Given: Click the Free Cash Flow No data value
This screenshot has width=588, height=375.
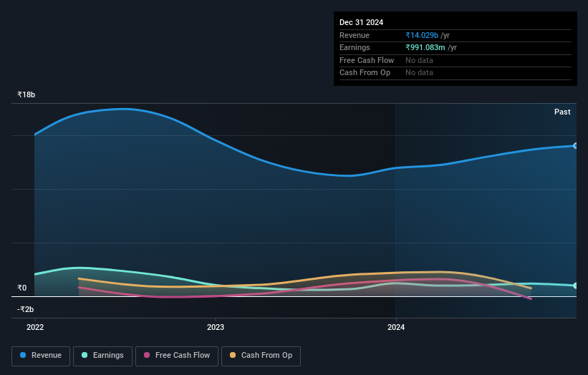Looking at the screenshot, I should click(419, 60).
